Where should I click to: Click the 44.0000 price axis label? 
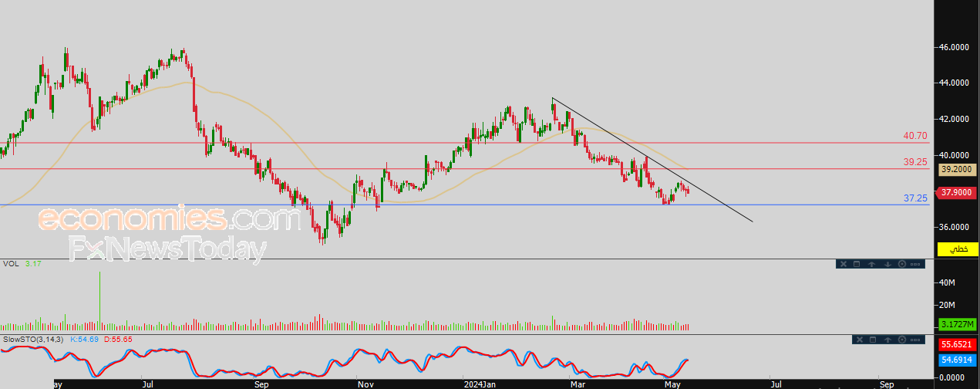[953, 83]
